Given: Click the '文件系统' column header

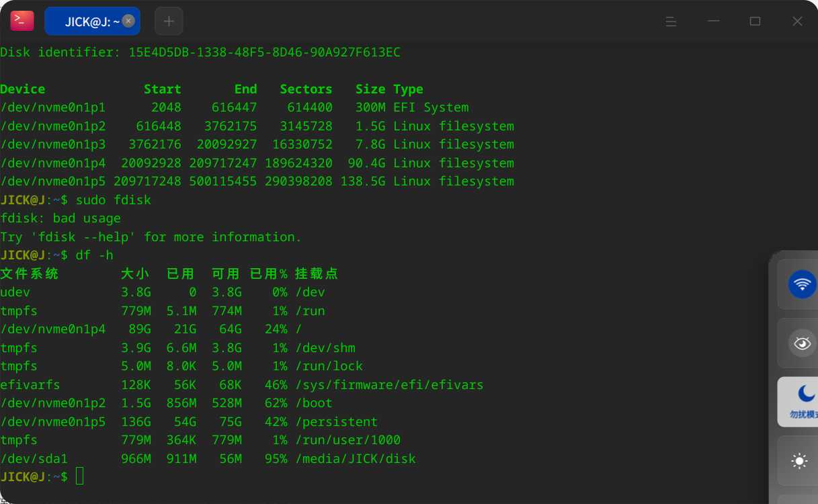Looking at the screenshot, I should [30, 274].
